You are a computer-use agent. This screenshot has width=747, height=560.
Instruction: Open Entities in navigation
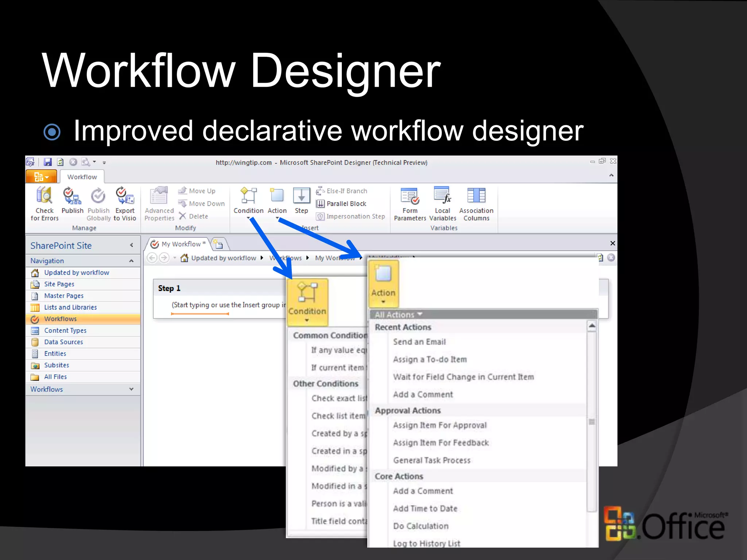83,354
